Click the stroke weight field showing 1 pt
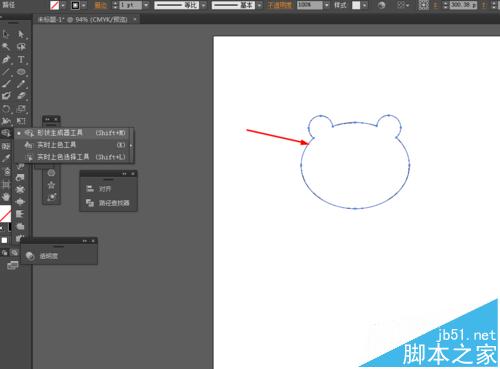Viewport: 500px width, 369px height. point(130,5)
